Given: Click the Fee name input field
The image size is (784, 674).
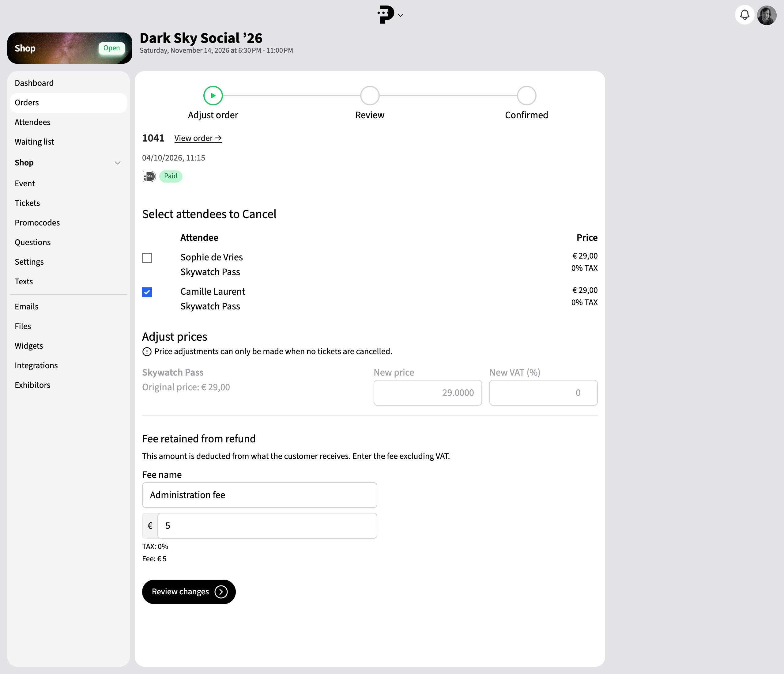Looking at the screenshot, I should (260, 495).
